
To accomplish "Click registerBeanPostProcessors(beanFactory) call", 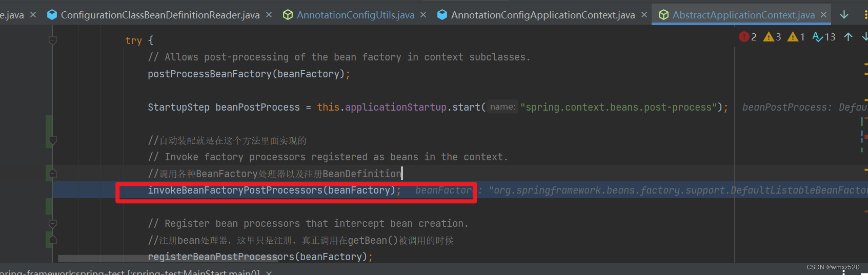I will click(x=260, y=257).
